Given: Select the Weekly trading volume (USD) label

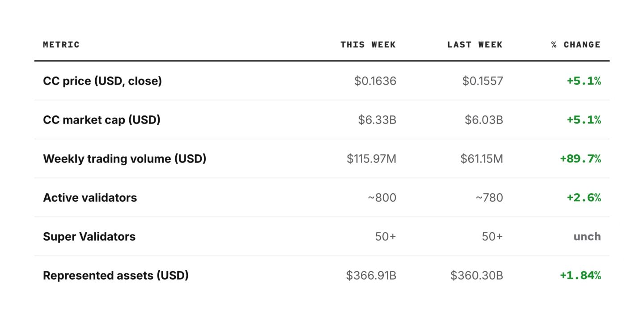Looking at the screenshot, I should tap(125, 159).
